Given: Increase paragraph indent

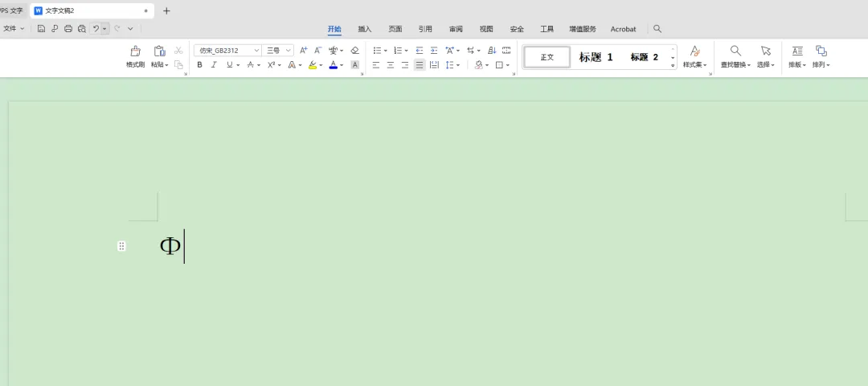Looking at the screenshot, I should tap(434, 51).
